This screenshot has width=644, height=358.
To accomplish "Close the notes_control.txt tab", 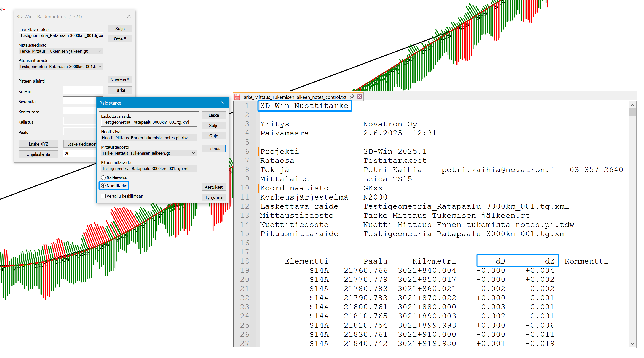I will [x=359, y=97].
